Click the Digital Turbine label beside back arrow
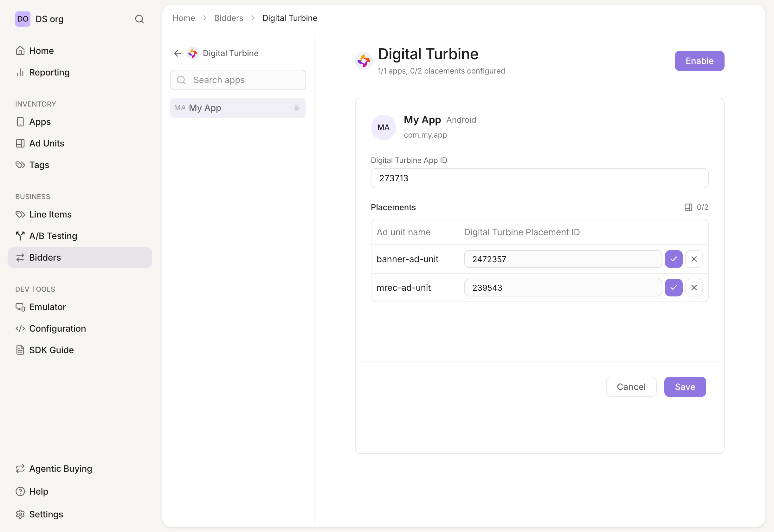774x532 pixels. [x=230, y=53]
